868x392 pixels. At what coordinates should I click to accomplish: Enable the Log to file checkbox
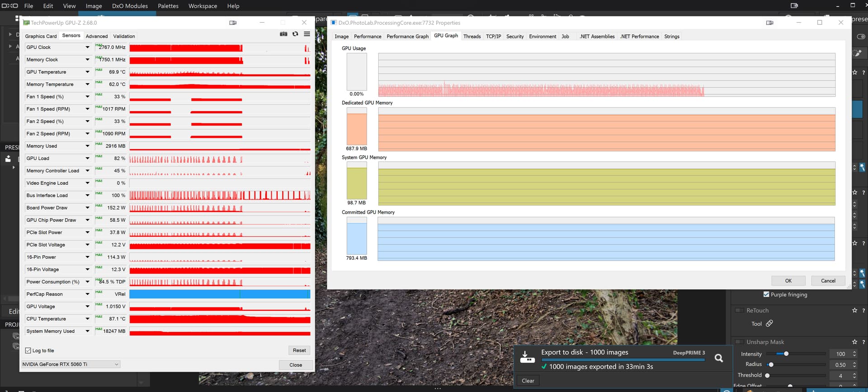tap(28, 350)
